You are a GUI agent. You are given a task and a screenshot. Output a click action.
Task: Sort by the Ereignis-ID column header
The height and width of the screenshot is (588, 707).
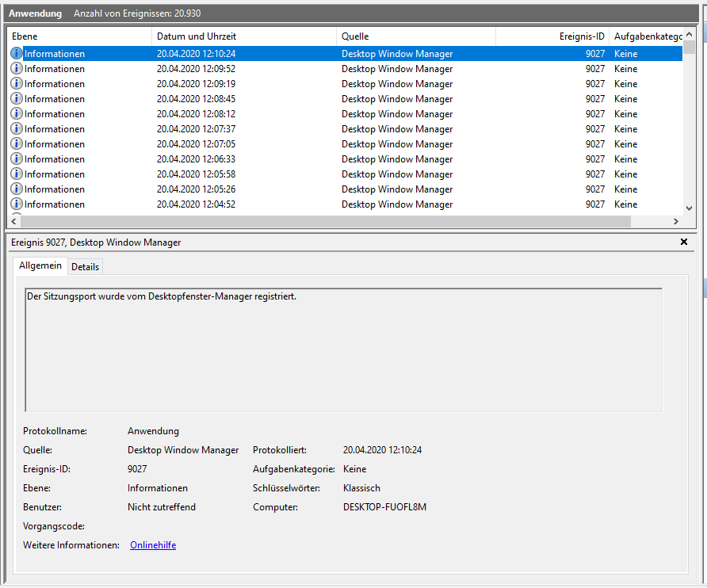[x=552, y=36]
